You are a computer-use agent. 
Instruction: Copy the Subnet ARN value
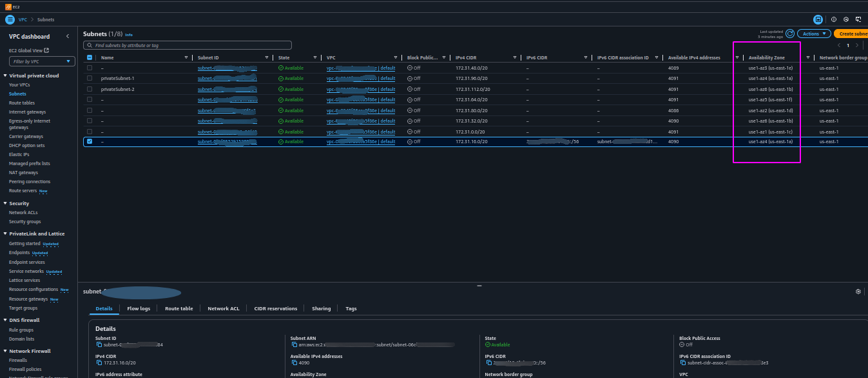click(294, 344)
